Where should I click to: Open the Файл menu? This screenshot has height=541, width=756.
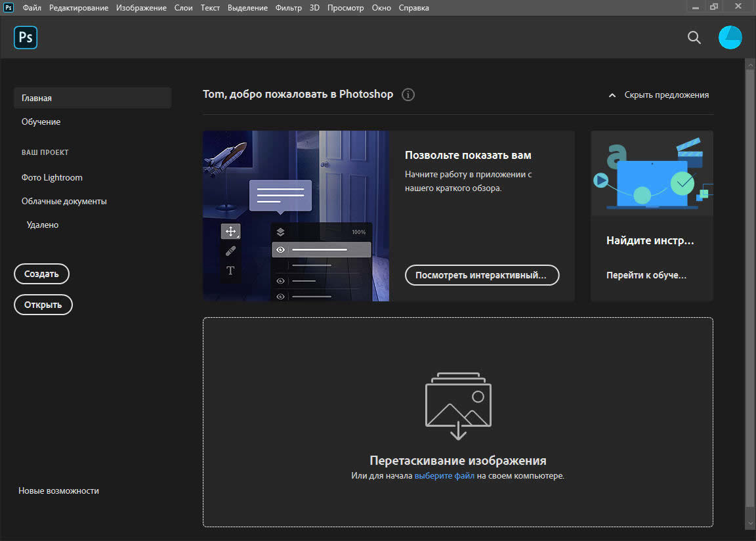tap(31, 8)
